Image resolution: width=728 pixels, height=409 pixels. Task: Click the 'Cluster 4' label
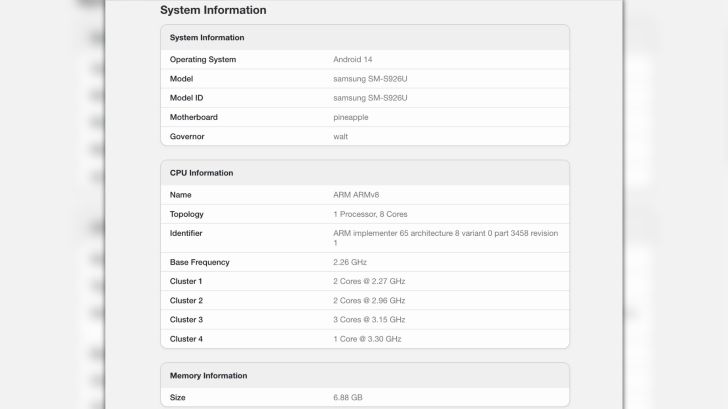pos(186,339)
